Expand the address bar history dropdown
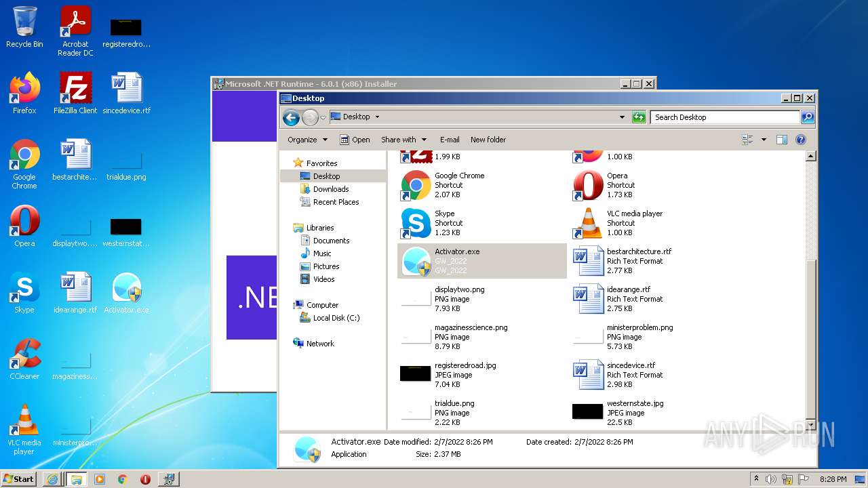868x488 pixels. (622, 117)
